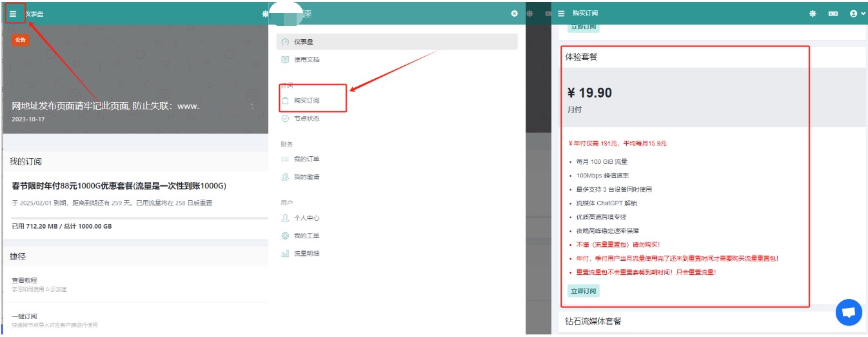This screenshot has height=337, width=868.
Task: Open the hamburger menu in 仪表盘 header
Action: [x=13, y=14]
